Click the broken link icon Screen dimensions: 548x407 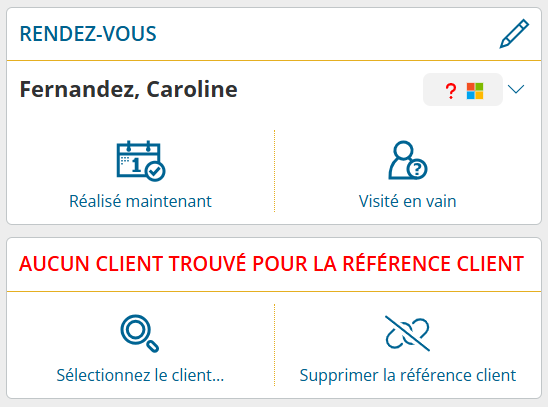pos(408,334)
